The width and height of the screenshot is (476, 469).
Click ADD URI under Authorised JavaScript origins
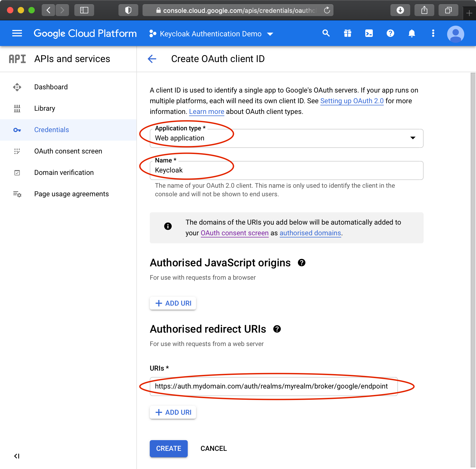(173, 303)
